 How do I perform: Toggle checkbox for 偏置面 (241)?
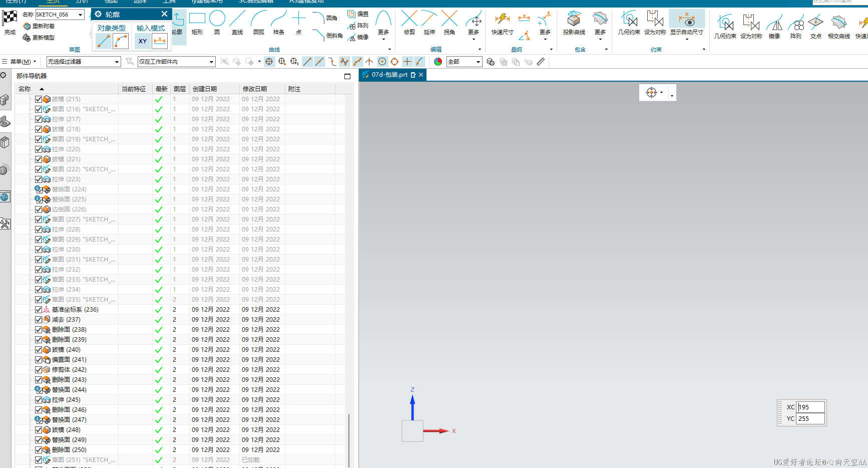(39, 360)
